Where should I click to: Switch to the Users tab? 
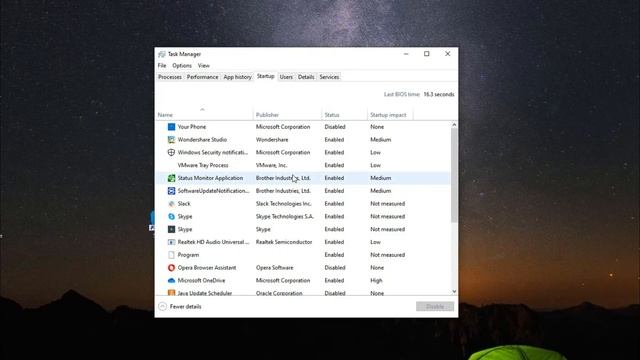click(x=286, y=77)
